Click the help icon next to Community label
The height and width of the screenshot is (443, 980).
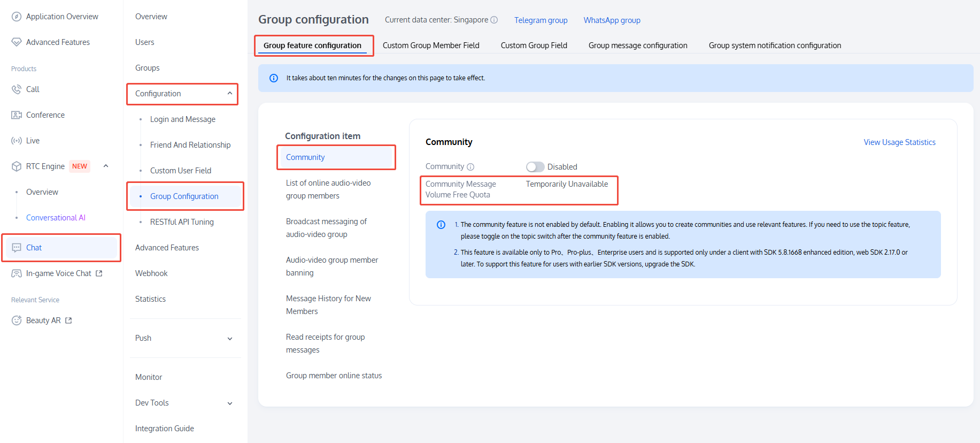(470, 167)
